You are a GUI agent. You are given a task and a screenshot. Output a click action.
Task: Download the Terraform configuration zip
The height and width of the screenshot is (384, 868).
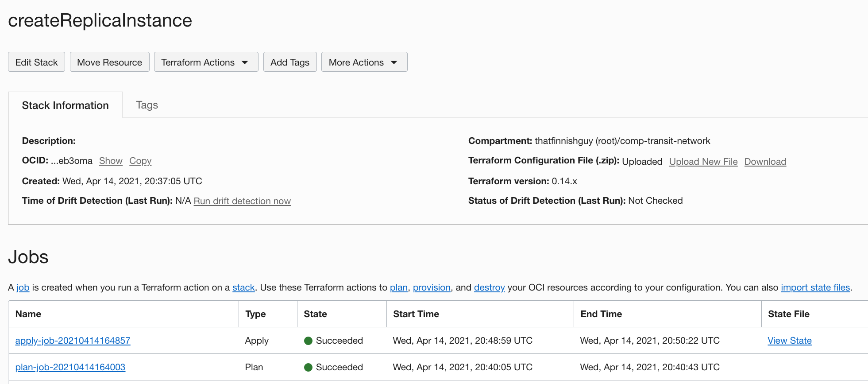tap(765, 162)
